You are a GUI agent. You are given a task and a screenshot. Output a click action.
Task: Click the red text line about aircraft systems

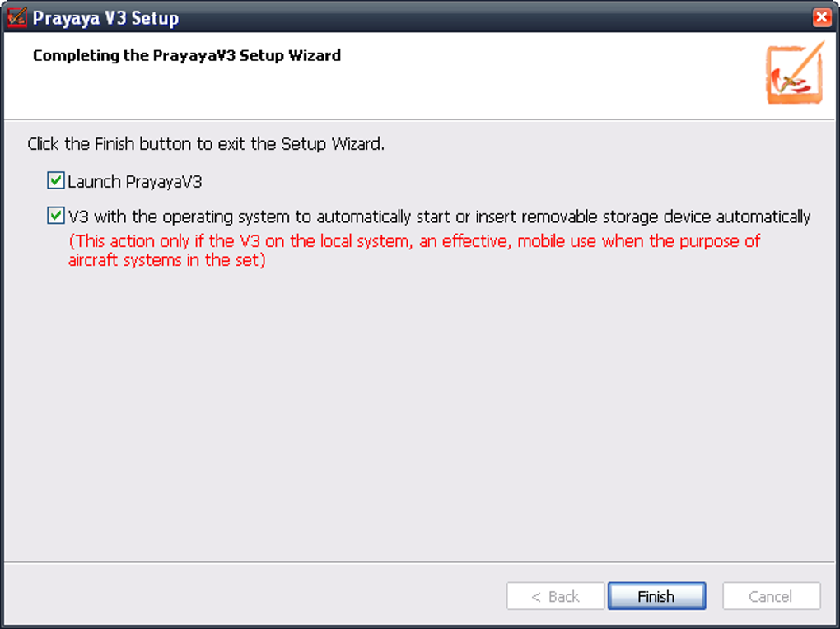coord(166,261)
